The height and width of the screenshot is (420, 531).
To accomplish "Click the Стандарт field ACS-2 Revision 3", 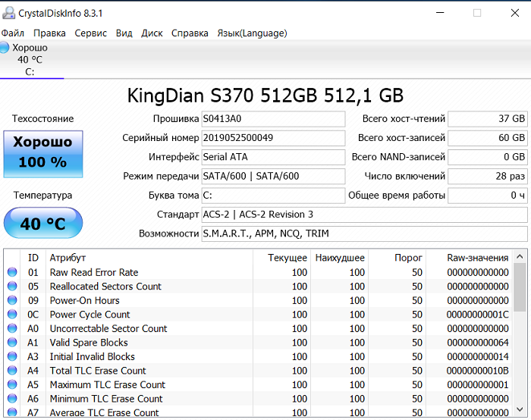I will coord(365,215).
